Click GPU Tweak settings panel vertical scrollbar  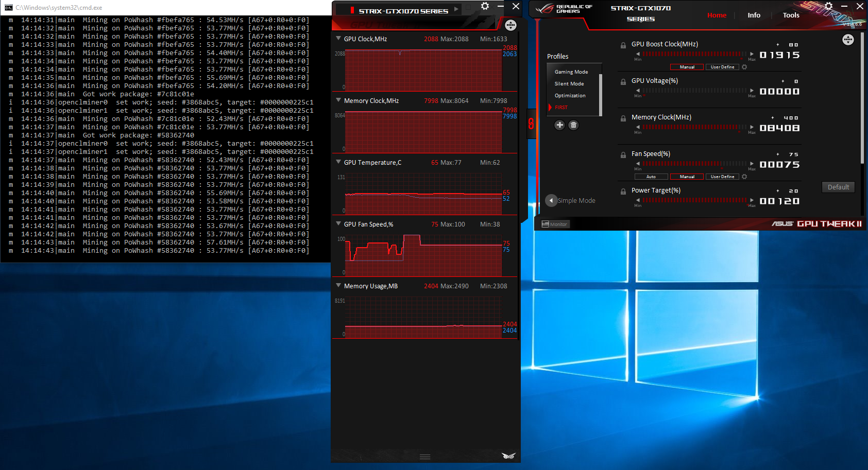point(862,99)
